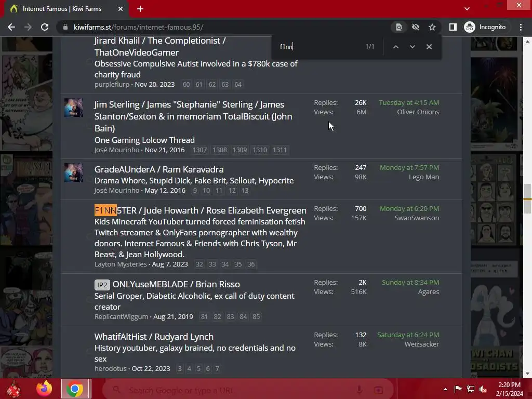Go to page 9 of GradeAUnderA thread
This screenshot has width=532, height=399.
tap(195, 191)
